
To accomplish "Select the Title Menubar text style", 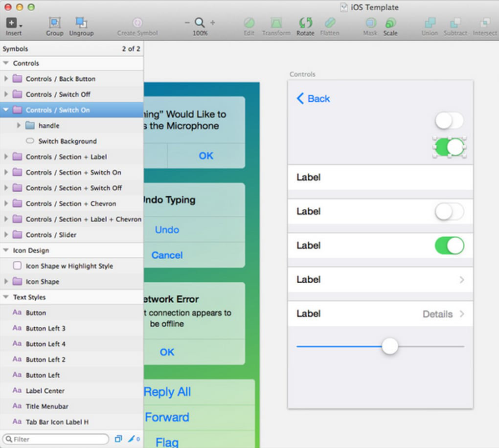I will click(x=71, y=406).
